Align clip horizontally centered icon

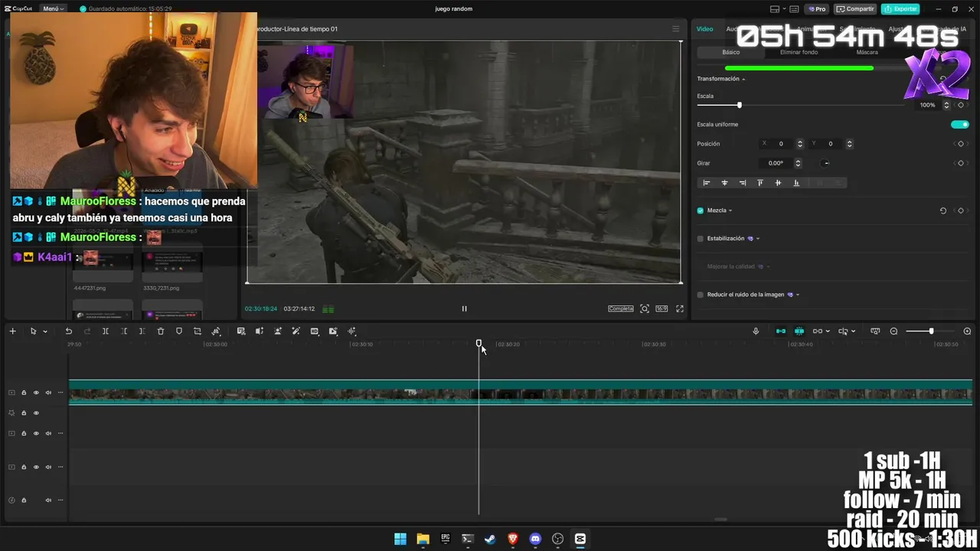[x=724, y=183]
